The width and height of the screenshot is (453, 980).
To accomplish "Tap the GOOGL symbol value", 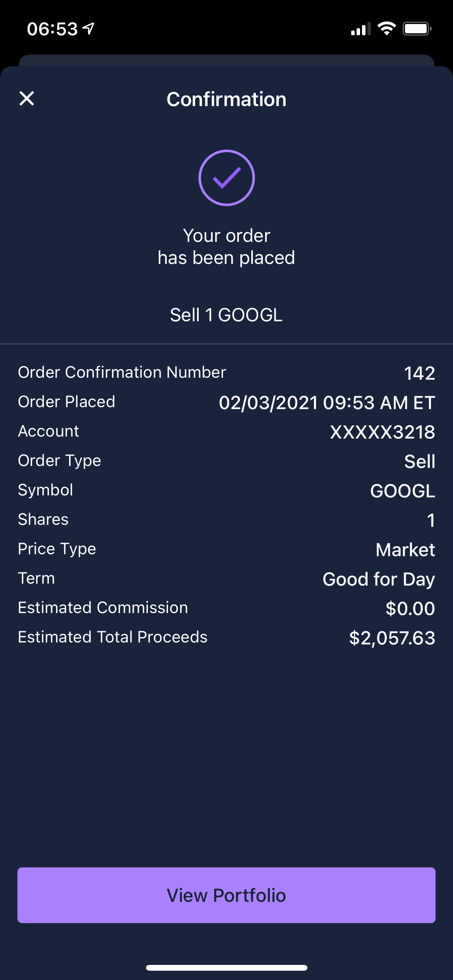I will [x=402, y=491].
